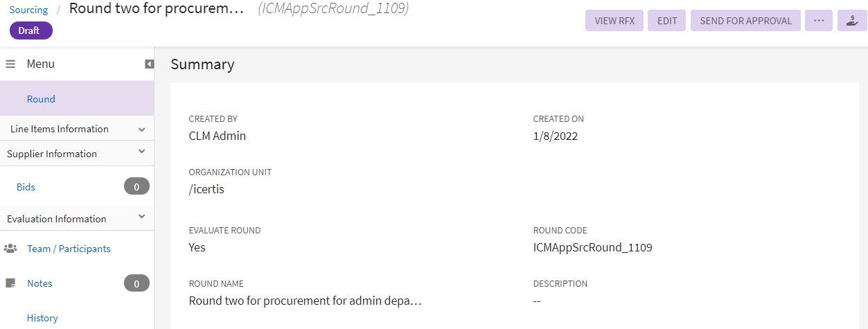Image resolution: width=868 pixels, height=329 pixels.
Task: Collapse the left menu panel arrow
Action: 149,64
